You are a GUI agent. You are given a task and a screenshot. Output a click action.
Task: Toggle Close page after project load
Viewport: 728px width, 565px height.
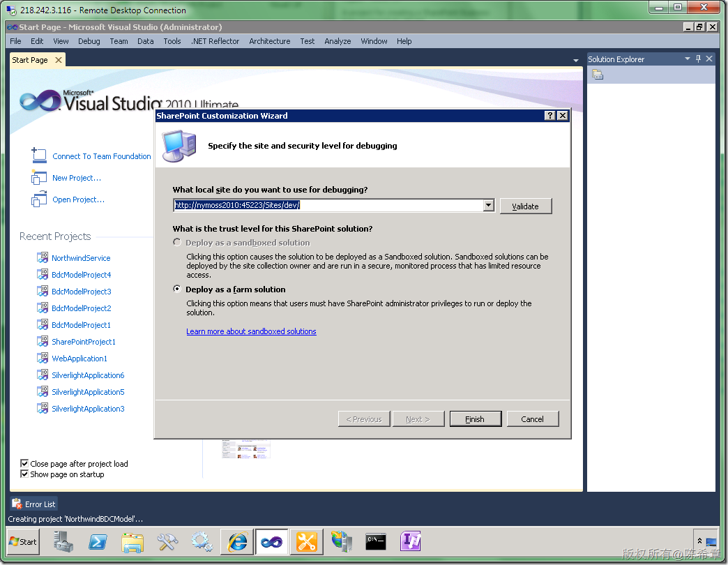pyautogui.click(x=24, y=463)
